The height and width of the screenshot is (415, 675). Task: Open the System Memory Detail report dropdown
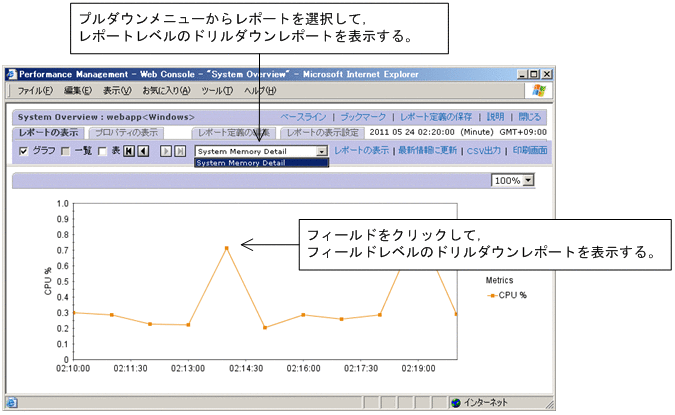pyautogui.click(x=321, y=151)
